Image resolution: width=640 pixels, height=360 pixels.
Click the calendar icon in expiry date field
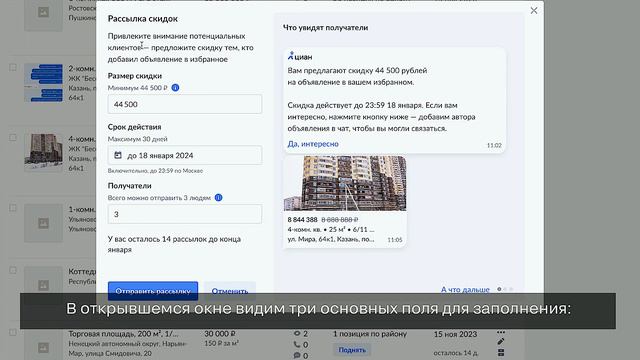(x=118, y=155)
